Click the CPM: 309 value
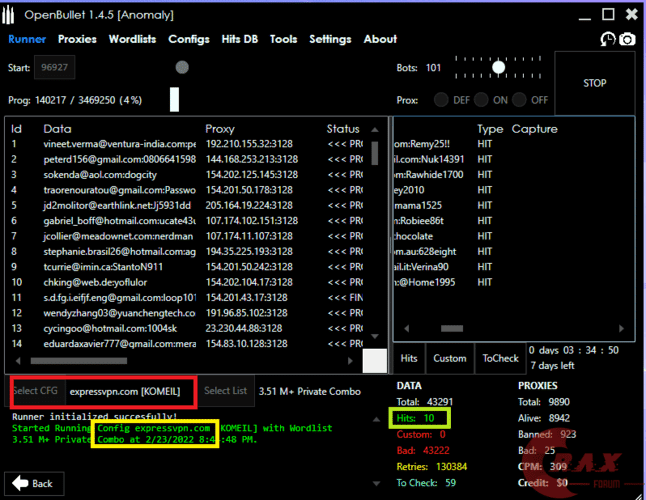This screenshot has height=500, width=646. [542, 467]
